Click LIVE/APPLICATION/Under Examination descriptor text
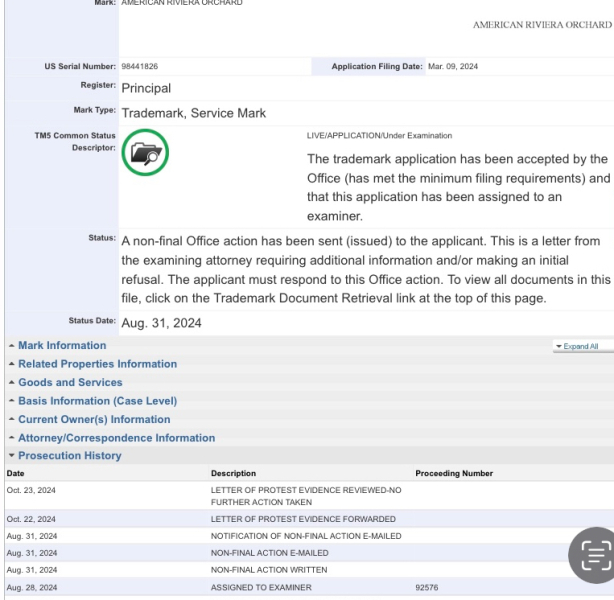Viewport: 614px width, 600px height. (379, 136)
